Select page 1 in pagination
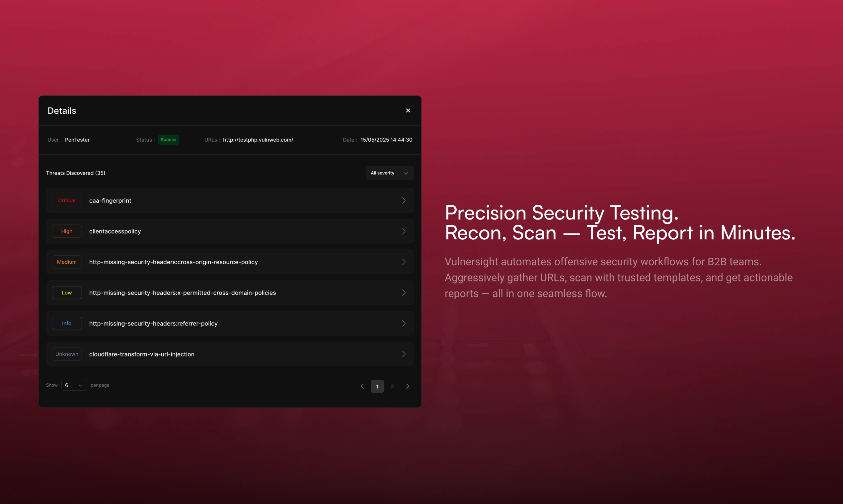This screenshot has width=843, height=504. point(377,386)
